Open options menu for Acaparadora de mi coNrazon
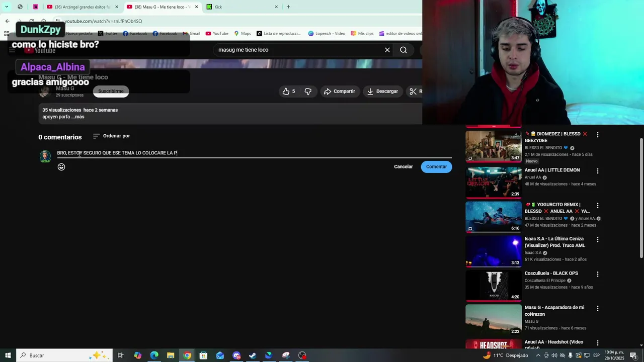This screenshot has height=362, width=644. tap(597, 308)
